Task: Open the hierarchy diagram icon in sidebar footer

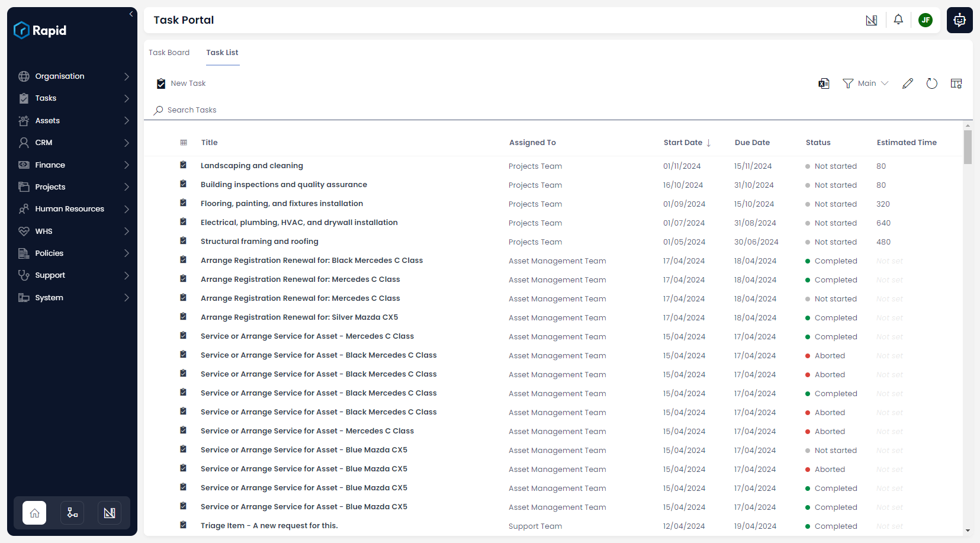Action: (72, 513)
